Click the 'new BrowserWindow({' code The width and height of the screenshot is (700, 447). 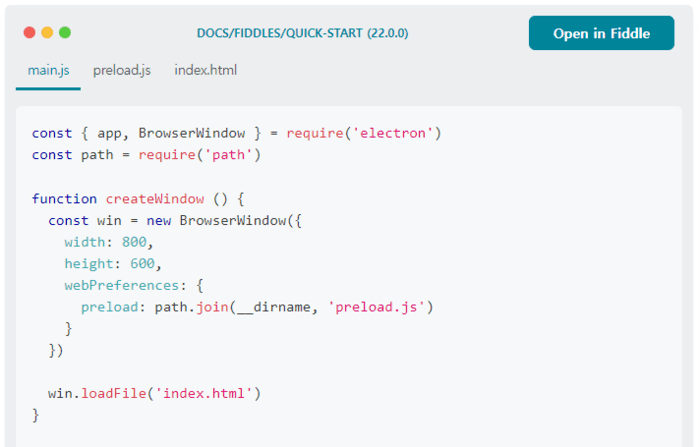tap(224, 221)
